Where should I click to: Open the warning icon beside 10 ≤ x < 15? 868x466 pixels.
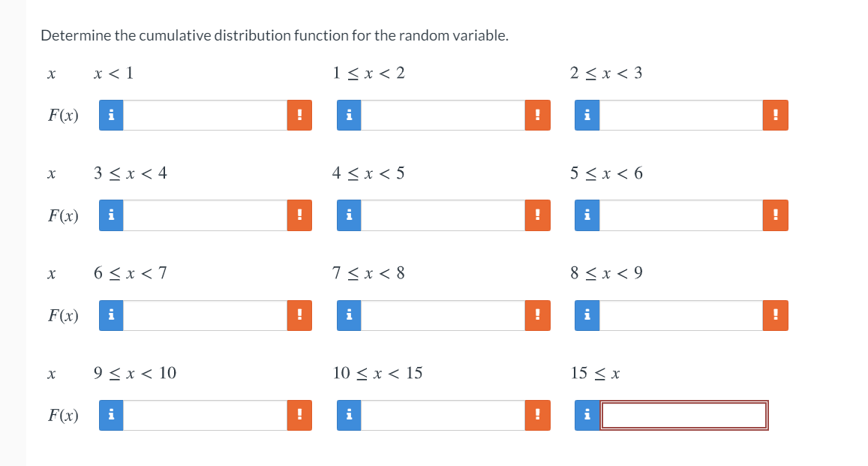click(x=537, y=415)
